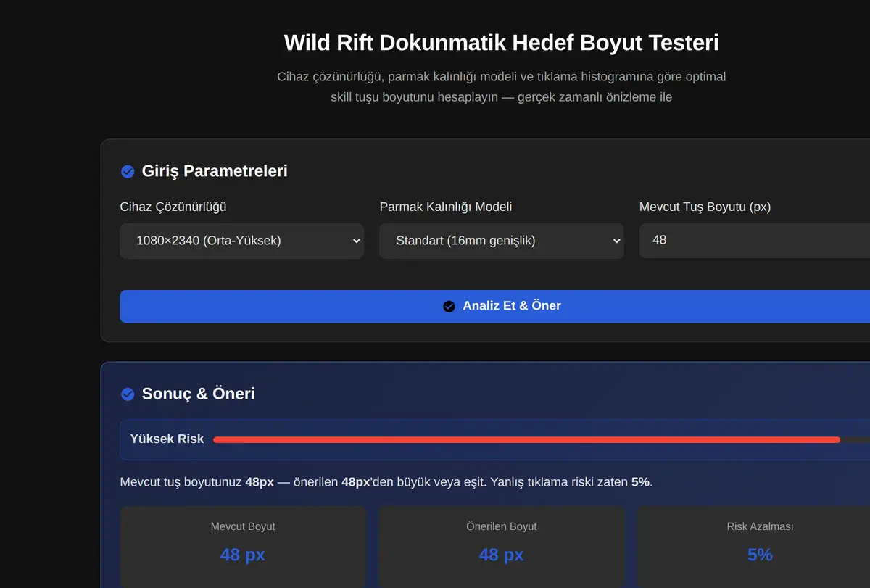Click the Sonuç & Öneri heading
Viewport: 870px width, 588px height.
[199, 394]
